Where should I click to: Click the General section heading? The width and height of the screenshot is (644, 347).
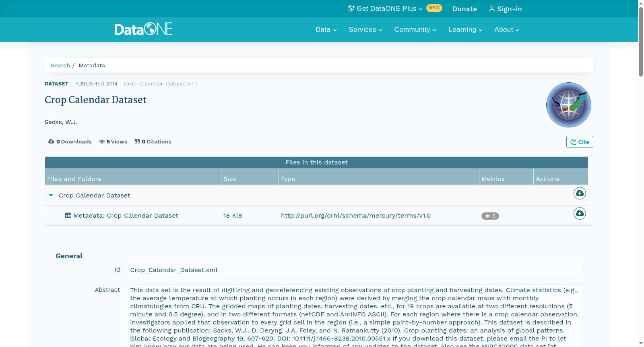(x=69, y=256)
